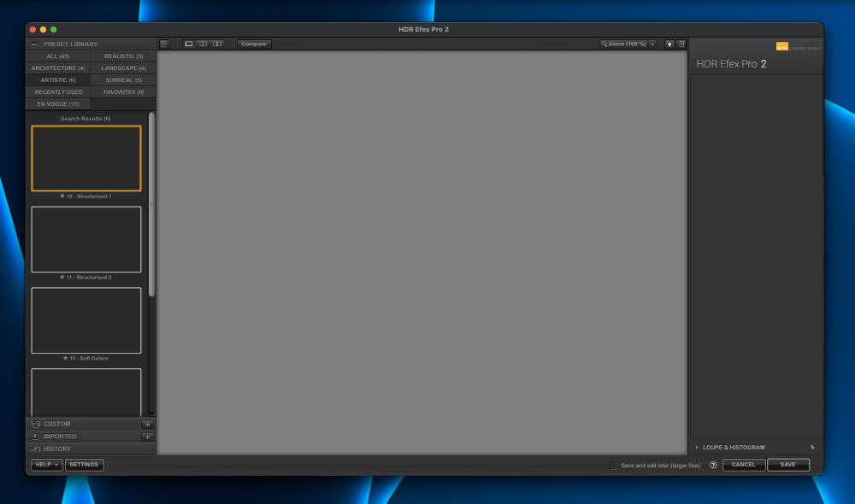Click the Preset Library panel header icon
This screenshot has width=855, height=504.
(35, 44)
